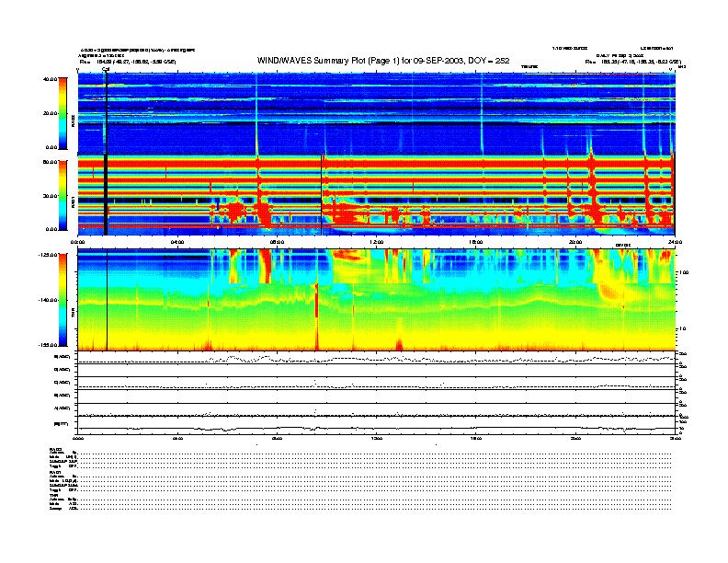
Task: Click the black calibration stripe in the RAD1 spectrogram
Action: (x=106, y=195)
